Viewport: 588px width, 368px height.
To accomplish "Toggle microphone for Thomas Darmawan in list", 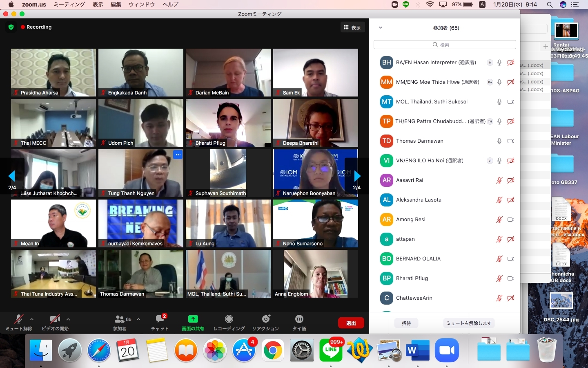I will click(499, 141).
